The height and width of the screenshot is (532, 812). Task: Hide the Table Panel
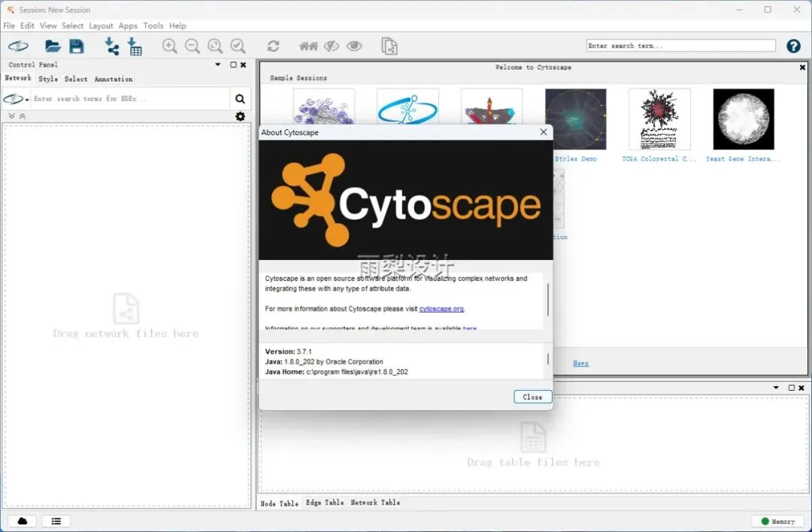(801, 388)
